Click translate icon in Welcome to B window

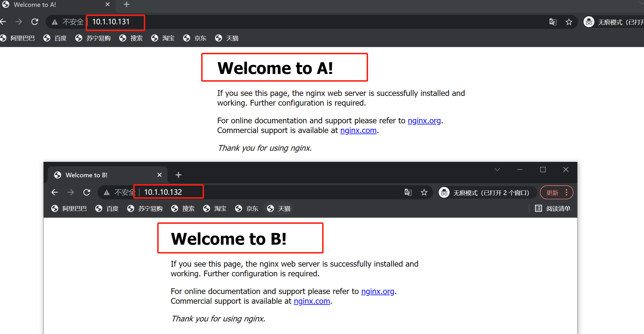(408, 192)
